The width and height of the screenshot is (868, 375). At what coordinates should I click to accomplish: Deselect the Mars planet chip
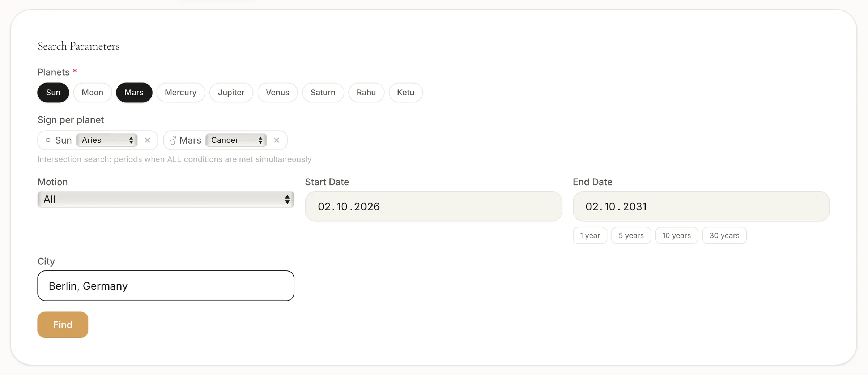tap(134, 93)
